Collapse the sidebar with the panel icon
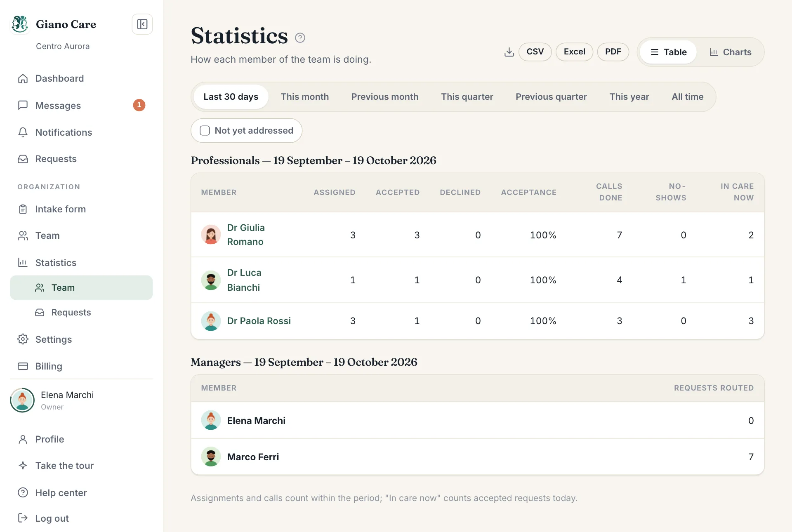Screen dimensions: 792x532 [x=142, y=24]
